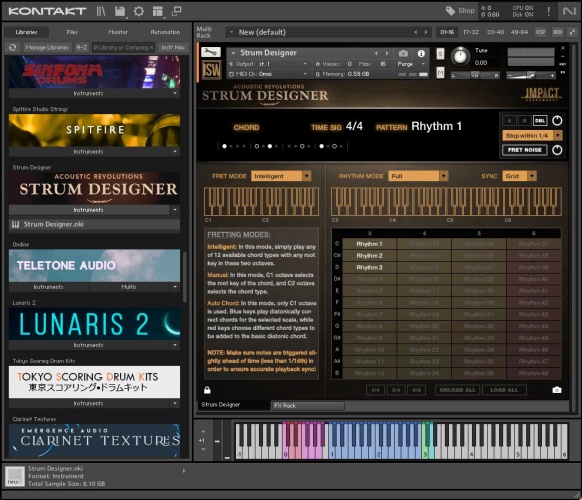This screenshot has height=500, width=582.
Task: Click the Instr Nav button
Action: [173, 48]
